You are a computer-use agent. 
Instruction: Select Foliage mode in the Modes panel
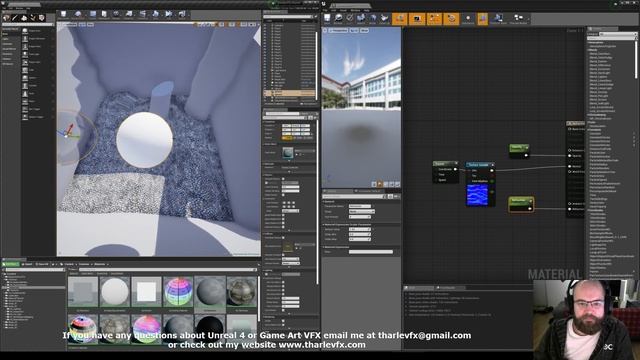point(33,18)
